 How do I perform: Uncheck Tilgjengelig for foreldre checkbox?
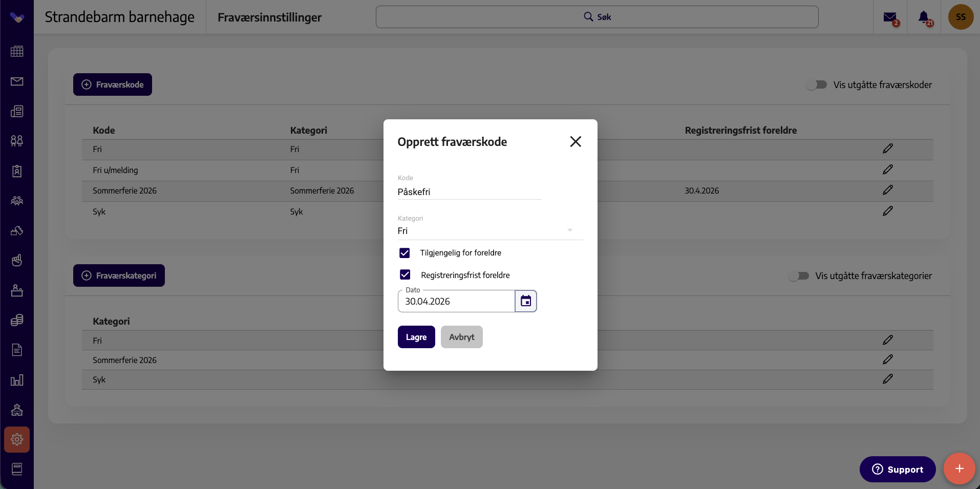(x=404, y=253)
